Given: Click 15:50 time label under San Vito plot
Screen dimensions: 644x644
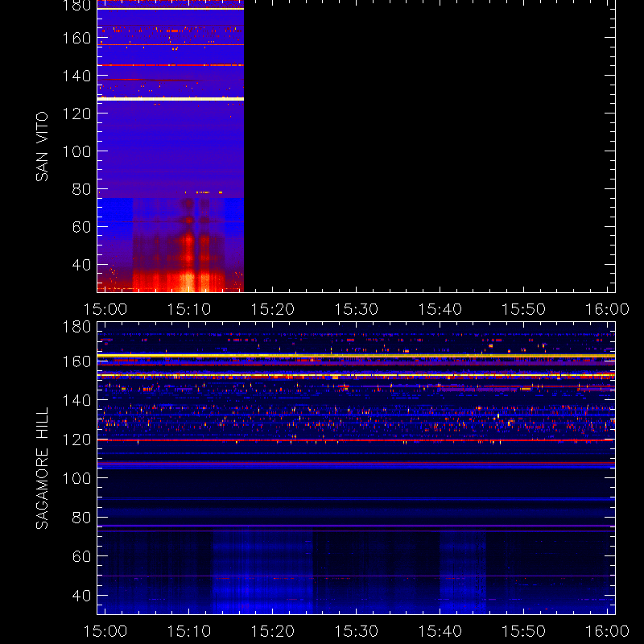Looking at the screenshot, I should click(x=524, y=309).
